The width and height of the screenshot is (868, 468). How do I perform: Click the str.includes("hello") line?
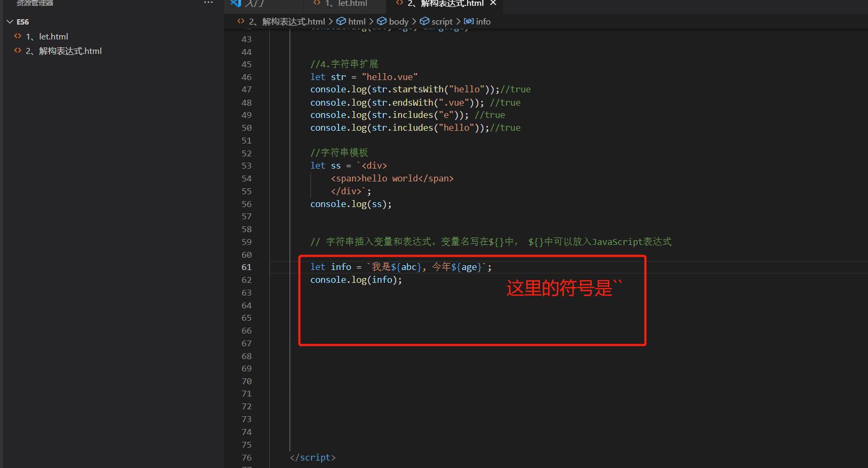tap(415, 128)
